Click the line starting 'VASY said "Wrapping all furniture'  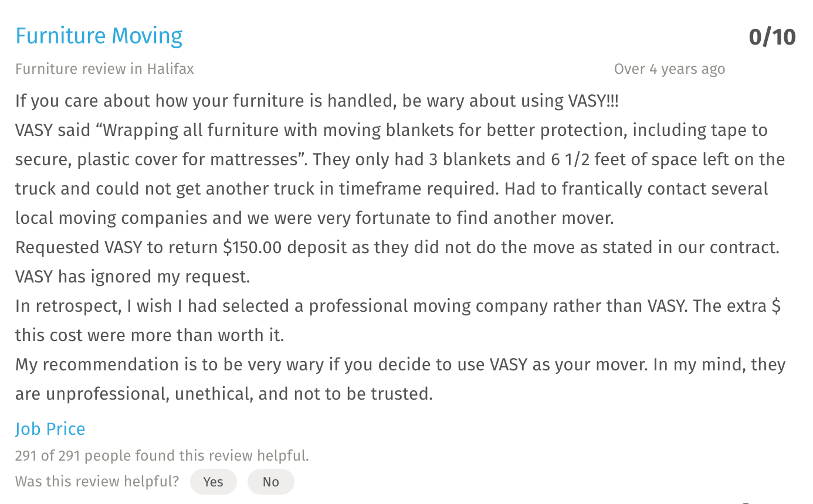(x=391, y=130)
